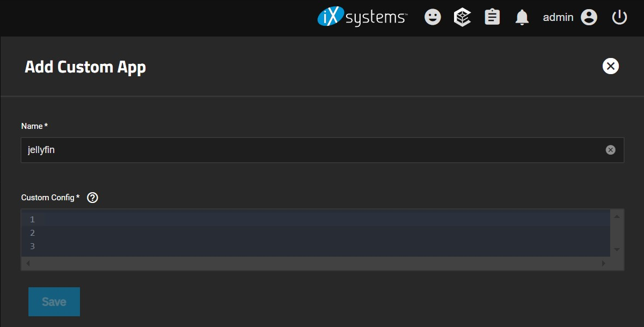
Task: Check alerts via the bell icon
Action: click(x=522, y=17)
